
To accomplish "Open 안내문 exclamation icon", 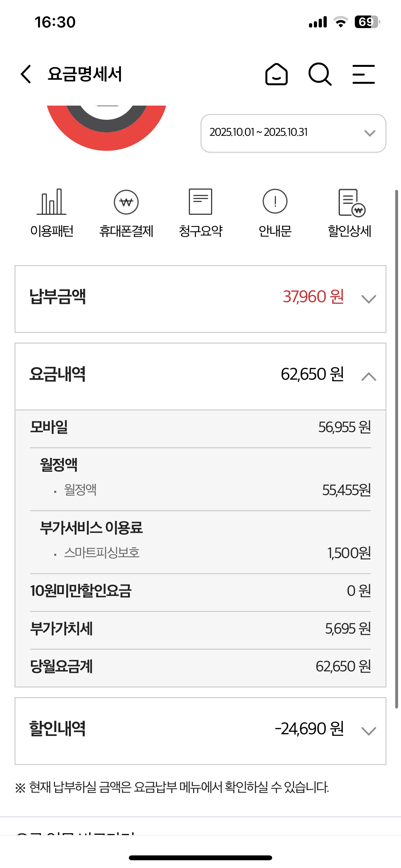I will 275,202.
